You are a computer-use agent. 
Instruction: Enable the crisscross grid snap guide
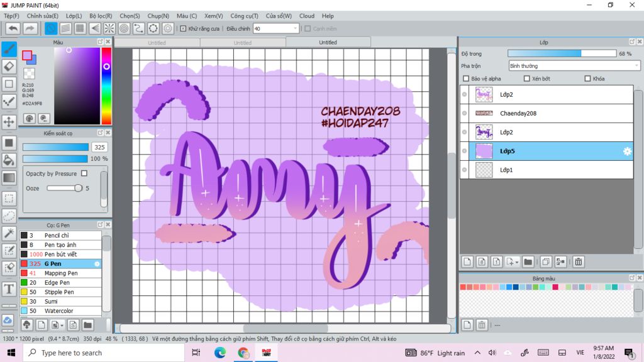80,28
